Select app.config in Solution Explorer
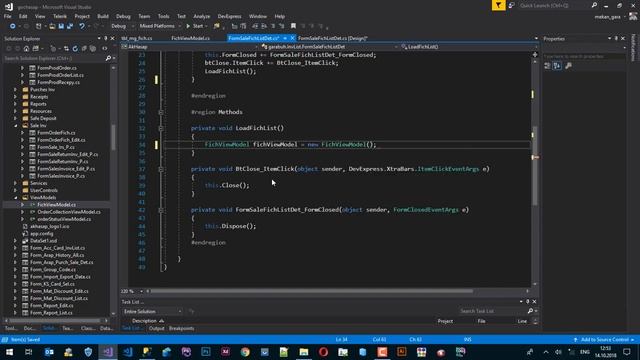The image size is (640, 360). (42, 233)
